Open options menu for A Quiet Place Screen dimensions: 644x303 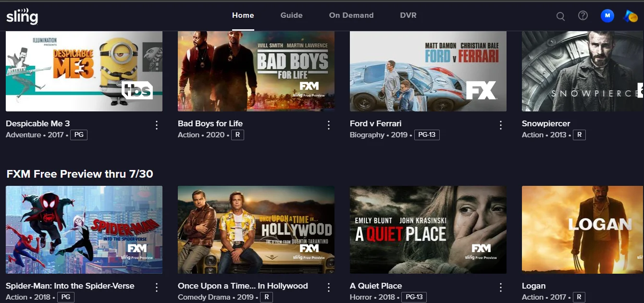[x=501, y=288]
